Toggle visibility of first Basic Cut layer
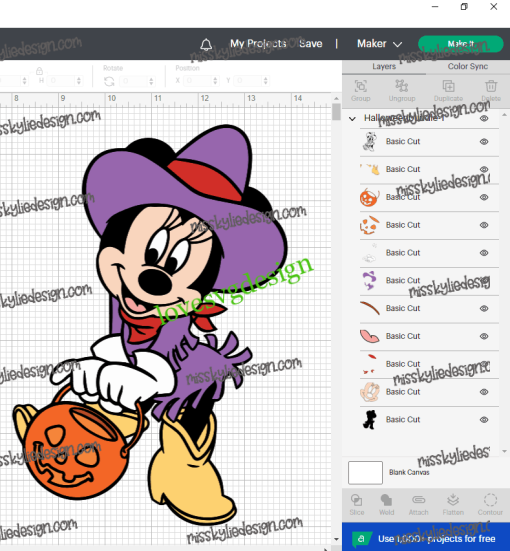 point(484,142)
